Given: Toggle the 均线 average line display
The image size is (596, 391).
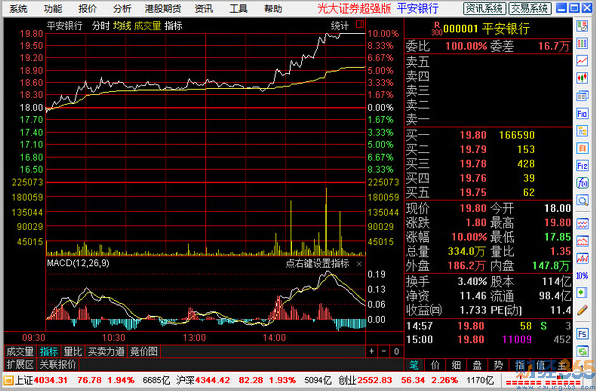Looking at the screenshot, I should tap(122, 25).
